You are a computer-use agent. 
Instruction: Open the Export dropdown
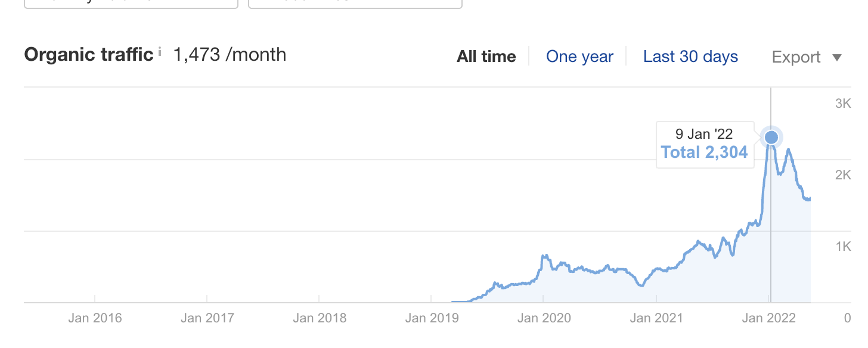pos(806,57)
